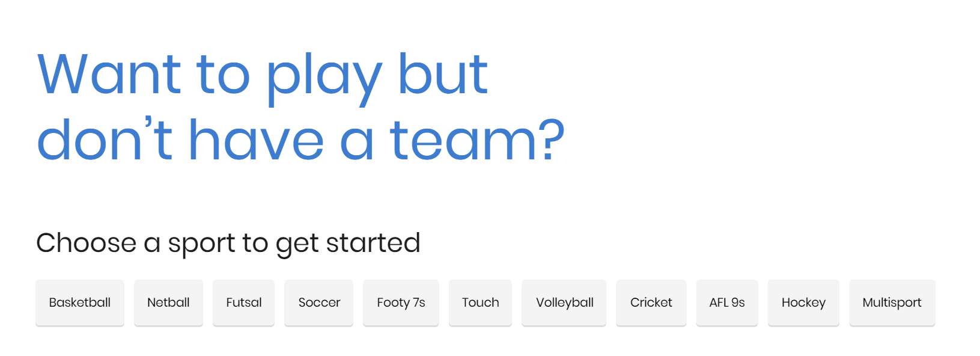
Task: Start with the Netball option
Action: click(168, 302)
